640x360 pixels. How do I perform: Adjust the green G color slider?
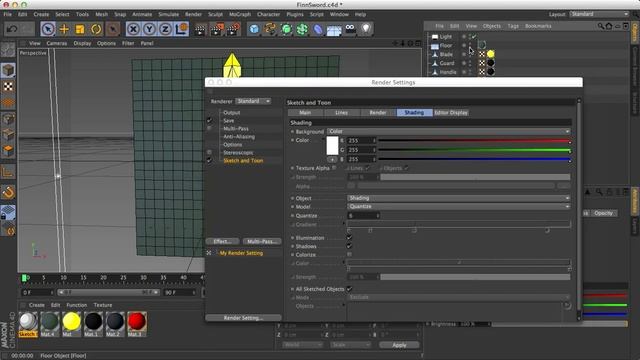click(x=474, y=150)
